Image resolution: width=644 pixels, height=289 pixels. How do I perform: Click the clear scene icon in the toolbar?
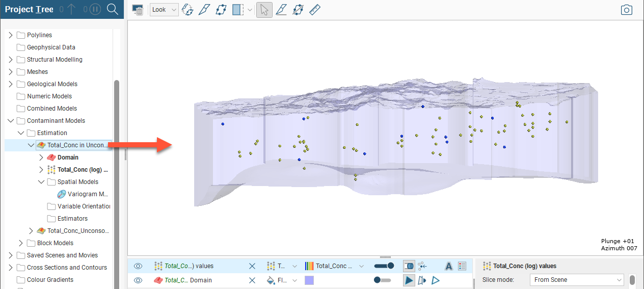[138, 10]
